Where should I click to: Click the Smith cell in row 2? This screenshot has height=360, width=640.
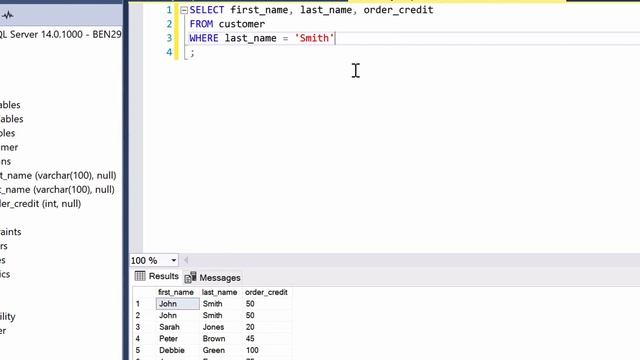pyautogui.click(x=221, y=316)
